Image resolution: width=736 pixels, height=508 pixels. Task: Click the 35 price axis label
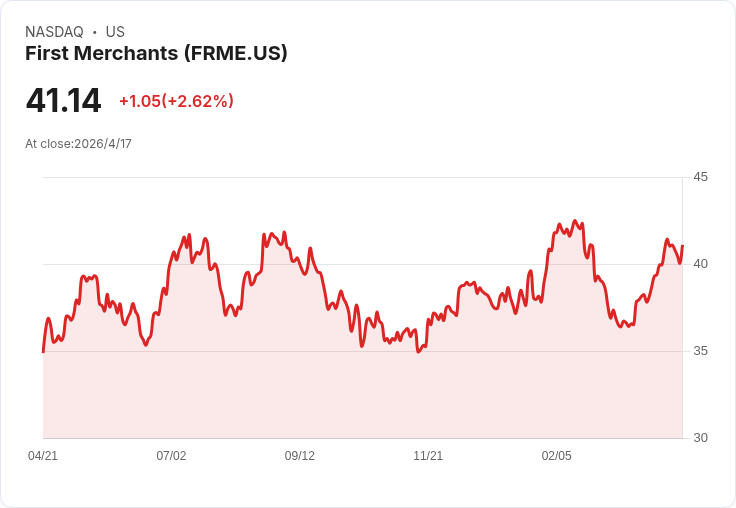700,351
